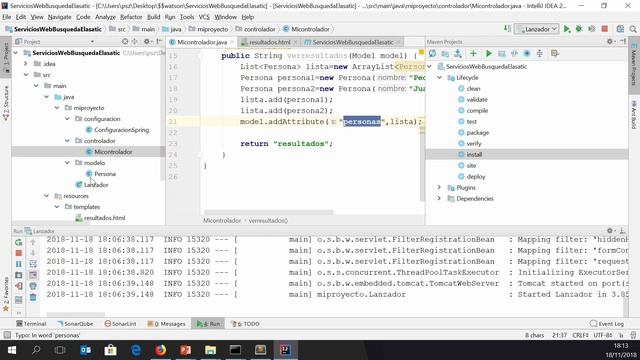Pause output in the Run panel
Image resolution: width=640 pixels, height=360 pixels.
tap(18, 264)
